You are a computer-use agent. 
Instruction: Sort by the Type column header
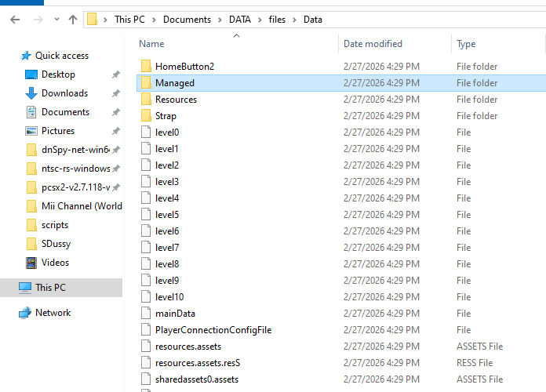[x=466, y=44]
